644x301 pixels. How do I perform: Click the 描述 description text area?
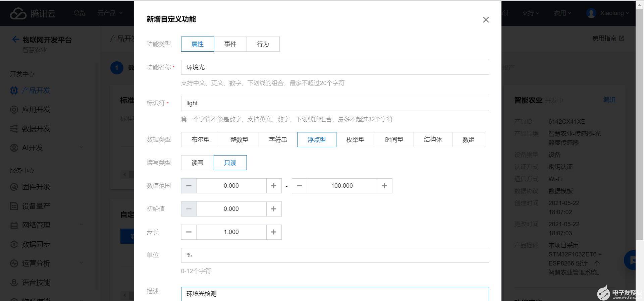pos(335,294)
